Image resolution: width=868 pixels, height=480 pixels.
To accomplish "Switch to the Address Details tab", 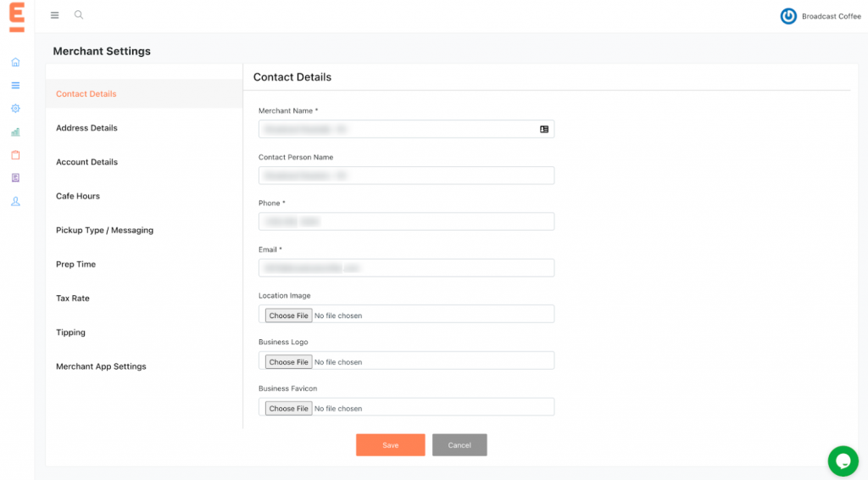I will point(86,128).
